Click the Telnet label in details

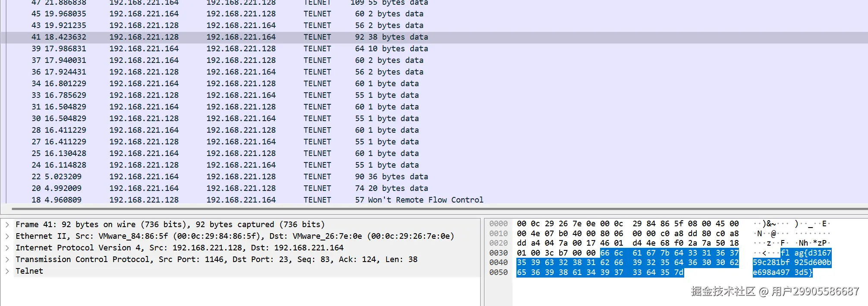pyautogui.click(x=29, y=271)
